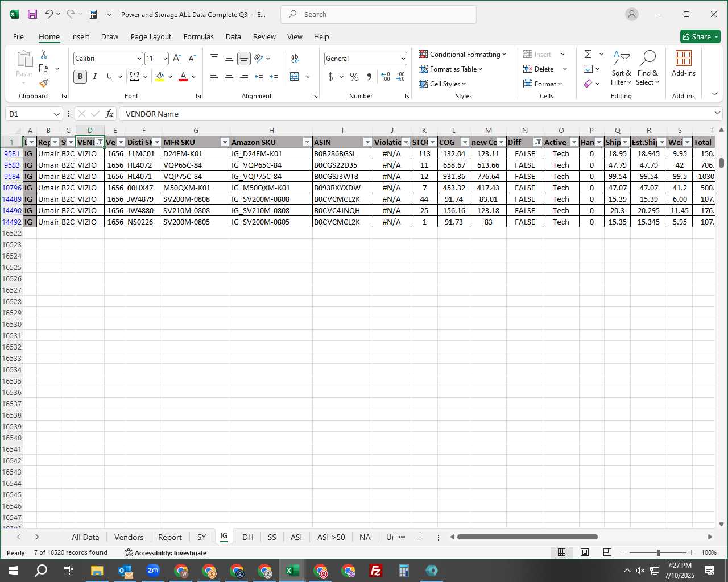This screenshot has height=582, width=728.
Task: Expand the Conditional Formatting menu
Action: pyautogui.click(x=462, y=55)
